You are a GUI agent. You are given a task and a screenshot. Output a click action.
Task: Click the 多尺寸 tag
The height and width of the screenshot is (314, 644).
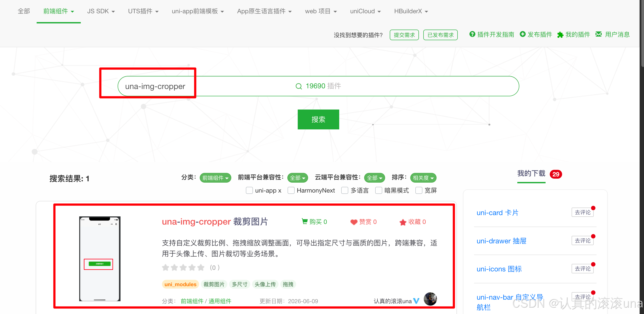pyautogui.click(x=239, y=284)
